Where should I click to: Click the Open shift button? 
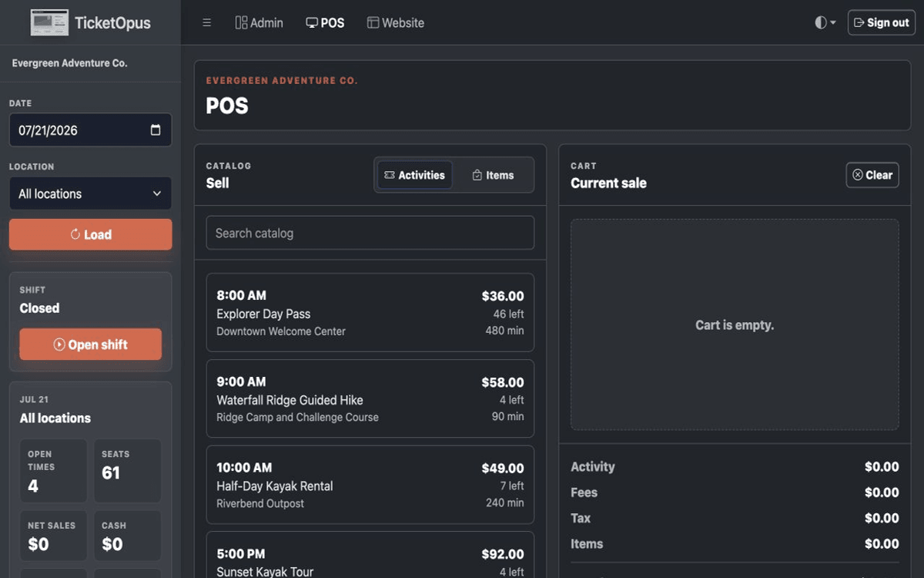click(x=90, y=344)
